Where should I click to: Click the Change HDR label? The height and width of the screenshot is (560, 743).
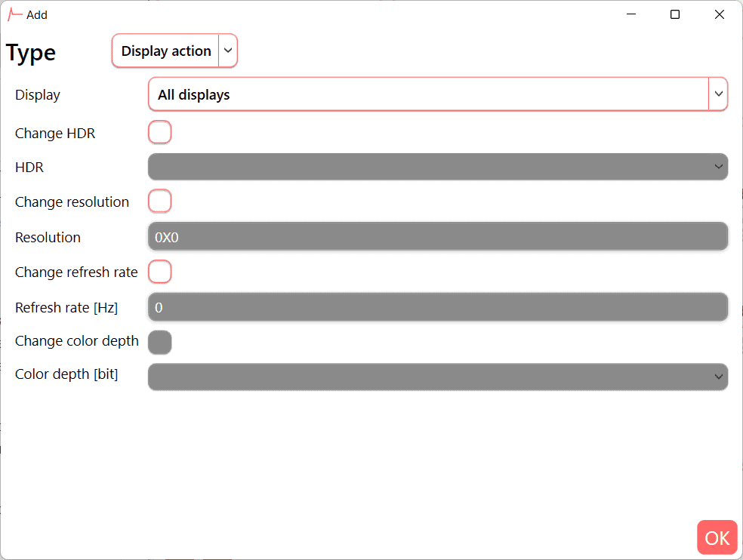coord(55,133)
